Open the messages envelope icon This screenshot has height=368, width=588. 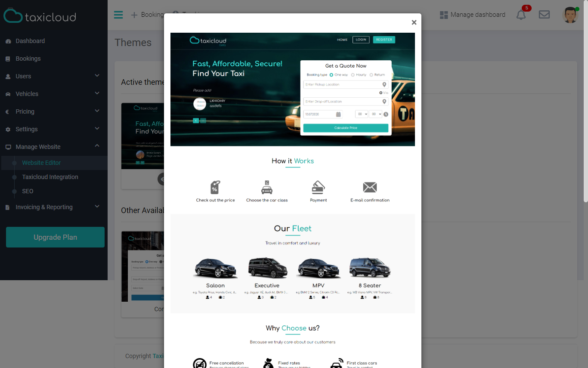click(x=544, y=15)
